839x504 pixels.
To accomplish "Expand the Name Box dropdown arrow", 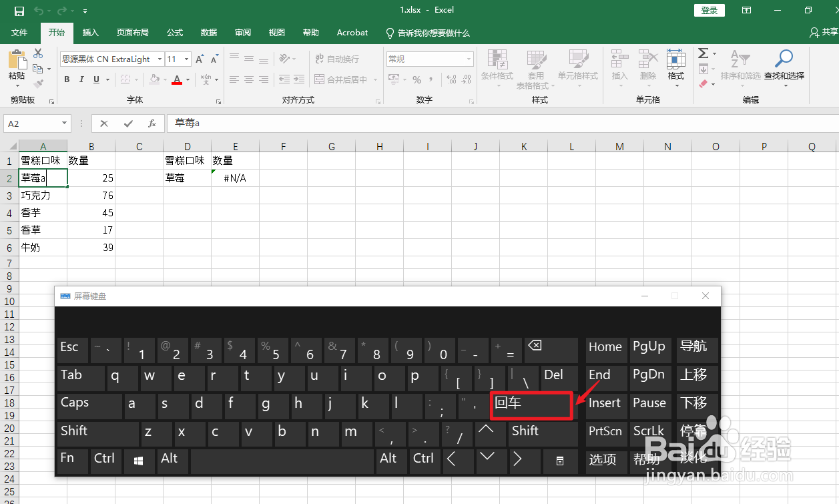I will [65, 123].
